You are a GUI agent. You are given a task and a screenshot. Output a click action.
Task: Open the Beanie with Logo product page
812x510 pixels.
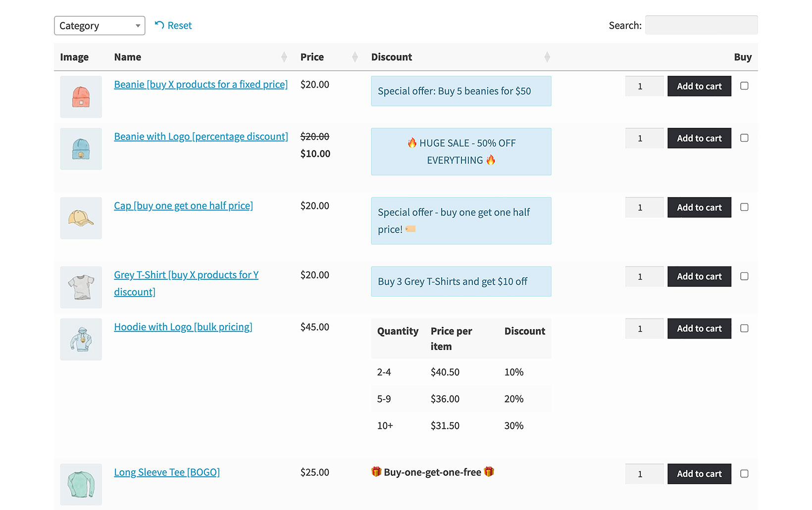[x=201, y=136]
